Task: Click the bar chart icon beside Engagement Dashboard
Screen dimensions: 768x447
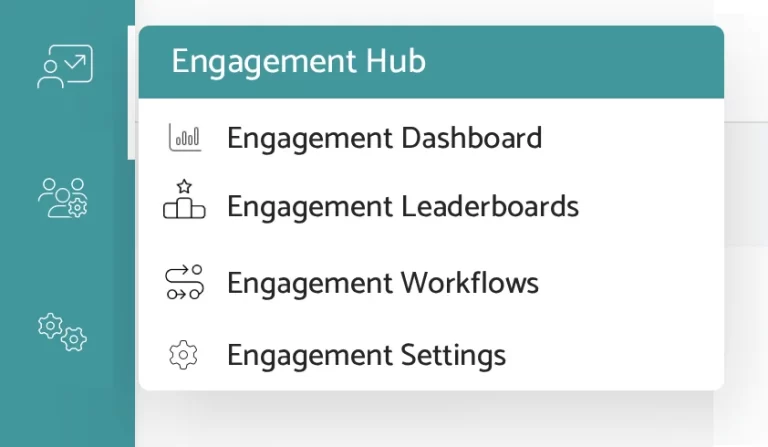Action: [185, 138]
